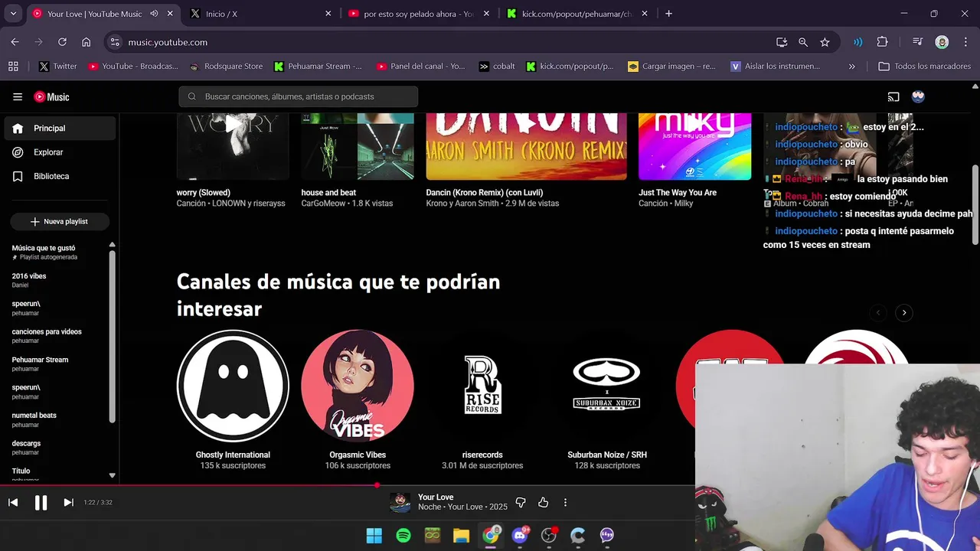Click the Your Love album thumbnail in player bar

[x=400, y=502]
